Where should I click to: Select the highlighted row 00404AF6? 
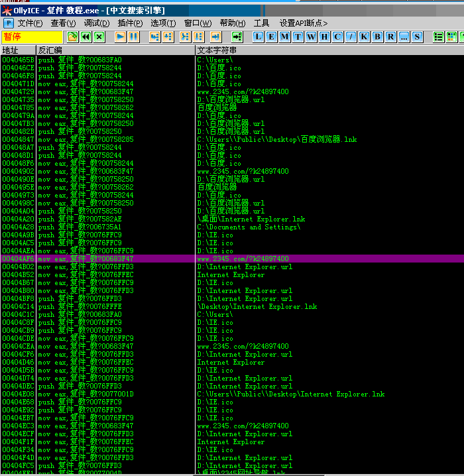[x=232, y=259]
